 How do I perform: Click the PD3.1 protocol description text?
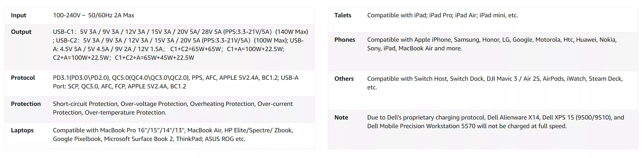point(176,82)
